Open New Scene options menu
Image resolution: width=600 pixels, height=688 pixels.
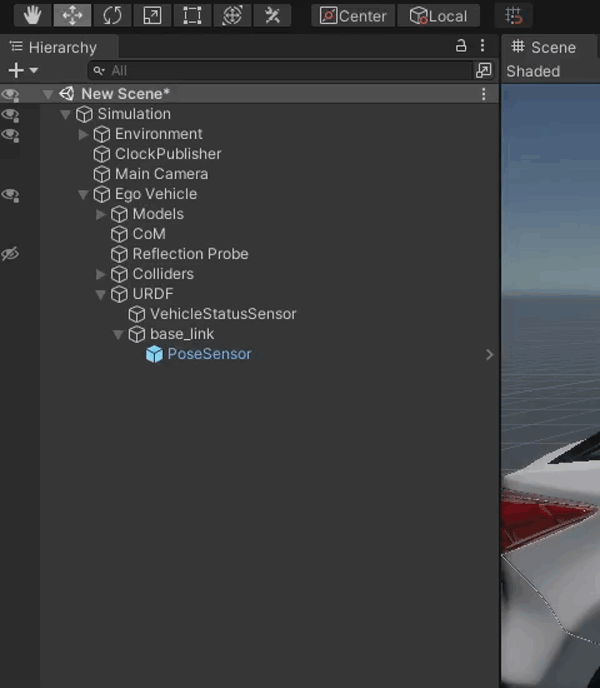pyautogui.click(x=483, y=94)
